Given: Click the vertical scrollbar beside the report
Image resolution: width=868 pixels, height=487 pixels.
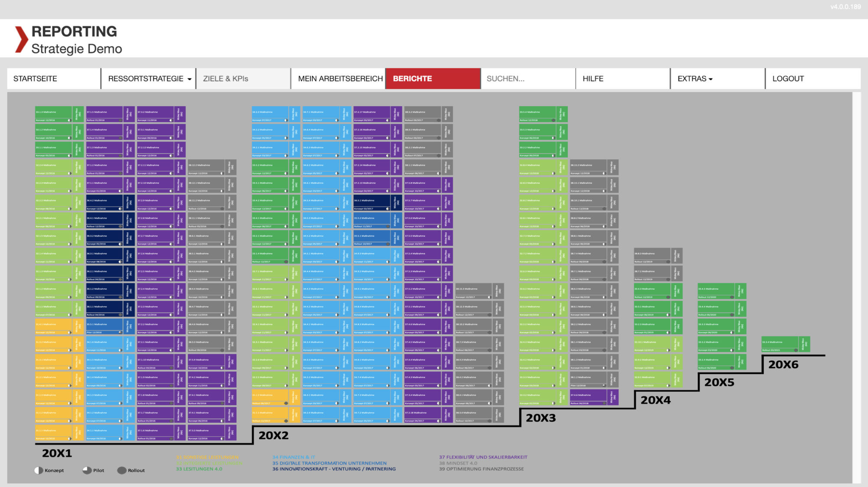Looking at the screenshot, I should (856, 287).
